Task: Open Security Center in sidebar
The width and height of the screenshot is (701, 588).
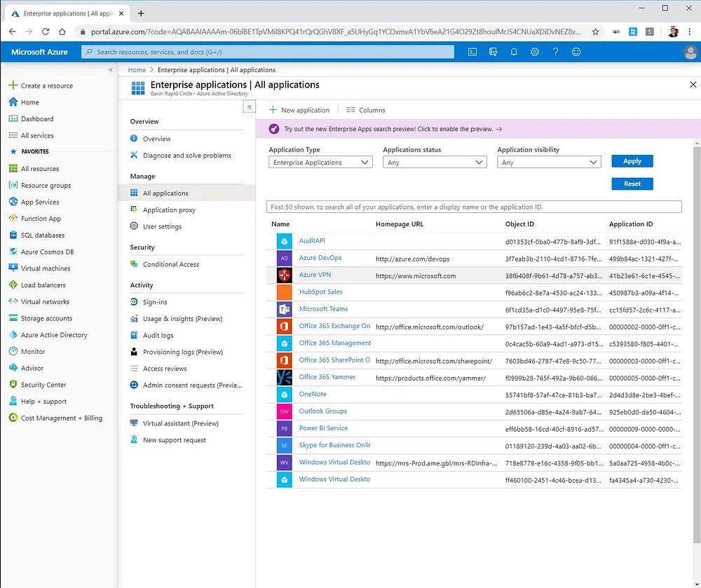Action: click(x=43, y=385)
